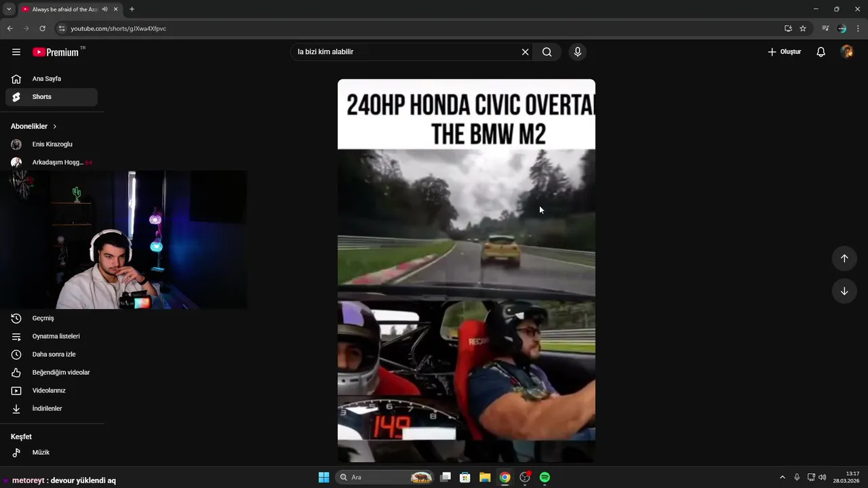Viewport: 868px width, 488px height.
Task: Open the tab search dropdown arrow
Action: 9,9
